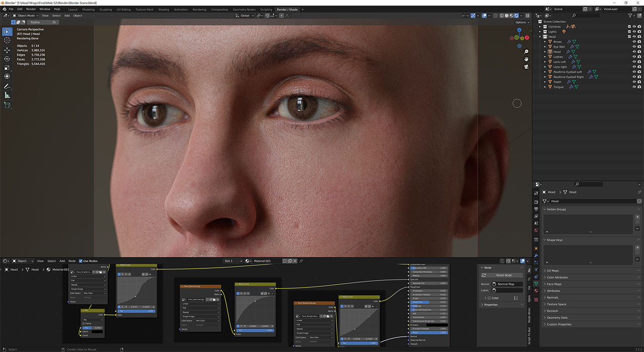Disable the Lights collection checkbox
The height and width of the screenshot is (352, 644).
click(x=629, y=32)
